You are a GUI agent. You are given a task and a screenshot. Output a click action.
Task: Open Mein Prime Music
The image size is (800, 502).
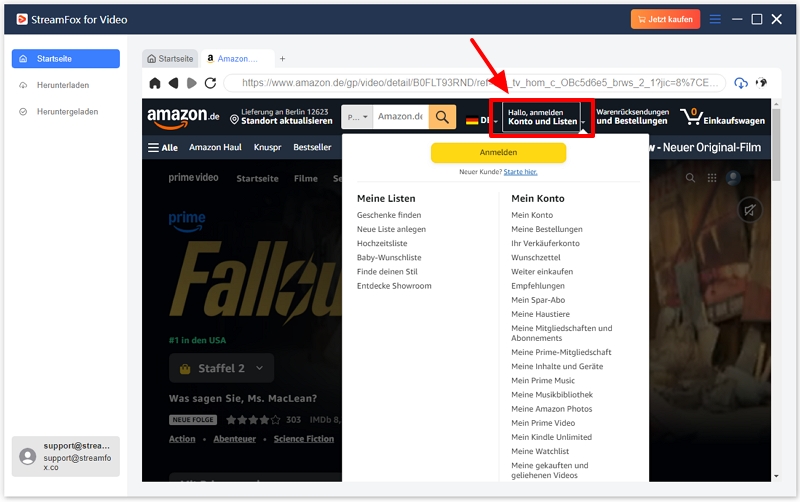pos(543,381)
